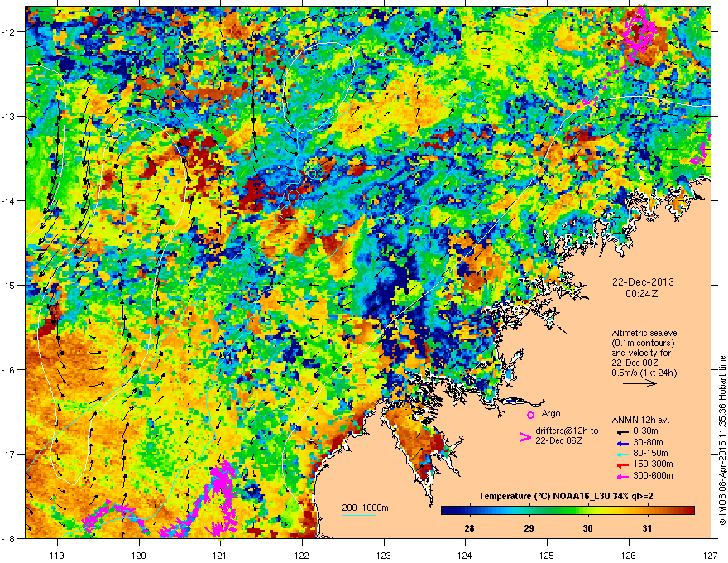Click the longitude axis label '119'
Viewport: 728px width, 563px height.
click(x=57, y=555)
